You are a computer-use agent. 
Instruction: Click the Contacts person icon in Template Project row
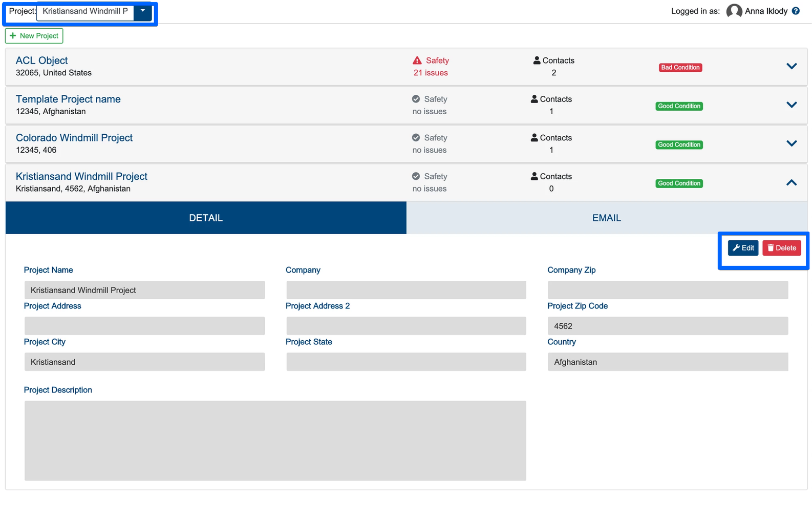[x=535, y=99]
